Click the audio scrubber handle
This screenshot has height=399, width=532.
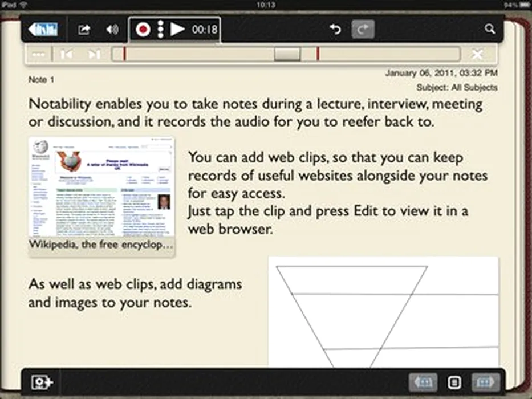coord(287,54)
